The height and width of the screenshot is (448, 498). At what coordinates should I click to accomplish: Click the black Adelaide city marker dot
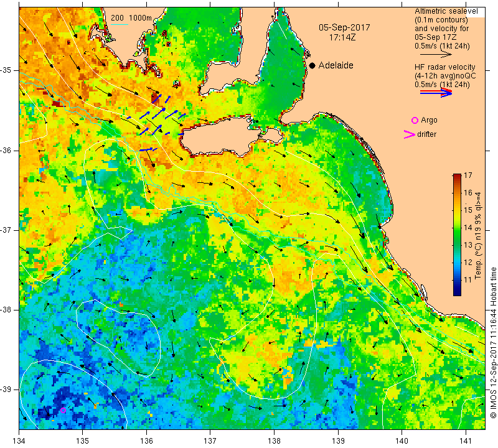312,65
